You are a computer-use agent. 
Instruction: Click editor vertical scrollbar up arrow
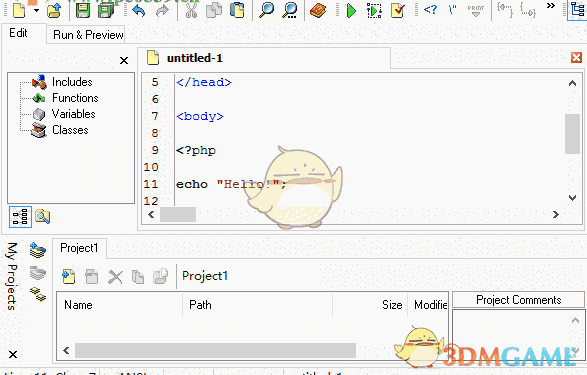click(x=572, y=83)
